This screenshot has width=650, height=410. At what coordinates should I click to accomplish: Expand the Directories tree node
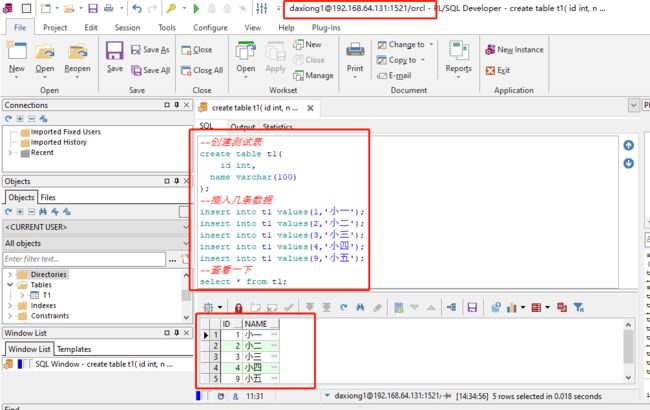[x=10, y=274]
